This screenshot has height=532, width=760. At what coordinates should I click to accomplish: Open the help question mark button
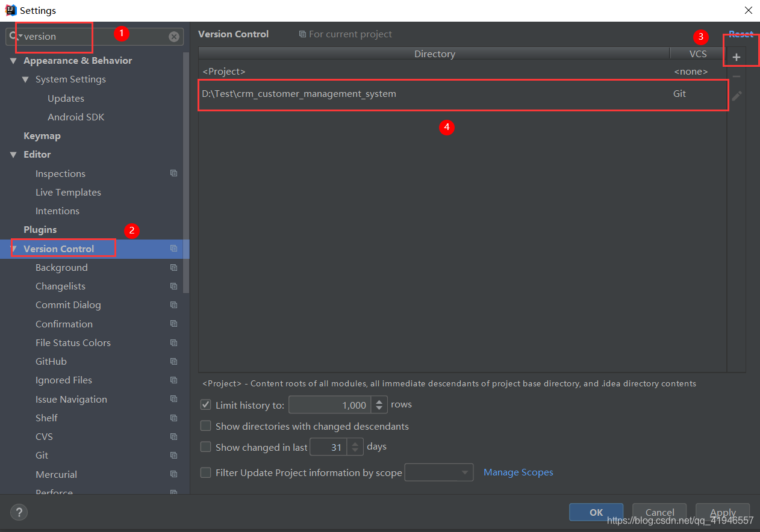pyautogui.click(x=19, y=512)
